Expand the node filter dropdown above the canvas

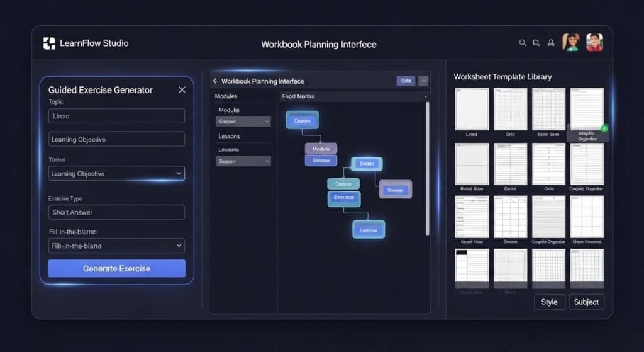coord(354,96)
